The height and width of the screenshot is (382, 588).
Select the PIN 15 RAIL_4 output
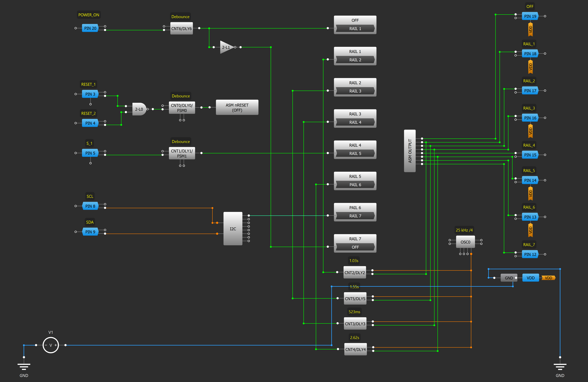pos(530,155)
